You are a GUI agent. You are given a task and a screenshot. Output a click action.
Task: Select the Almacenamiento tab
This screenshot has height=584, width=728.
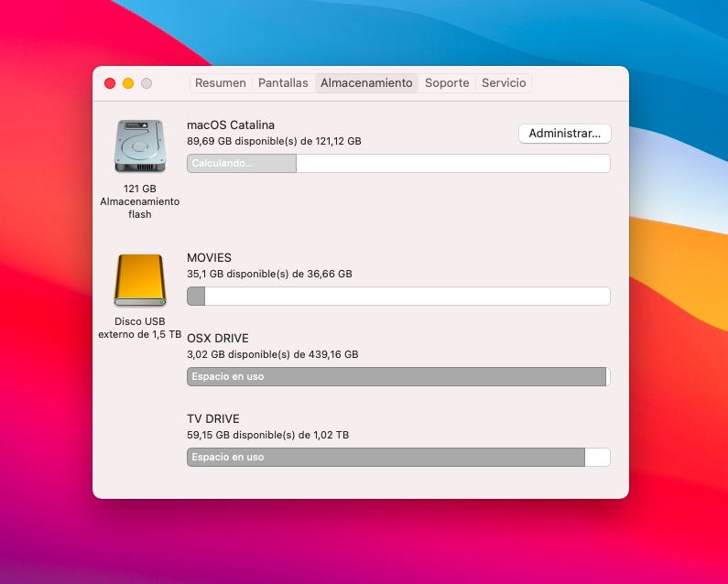click(x=366, y=83)
